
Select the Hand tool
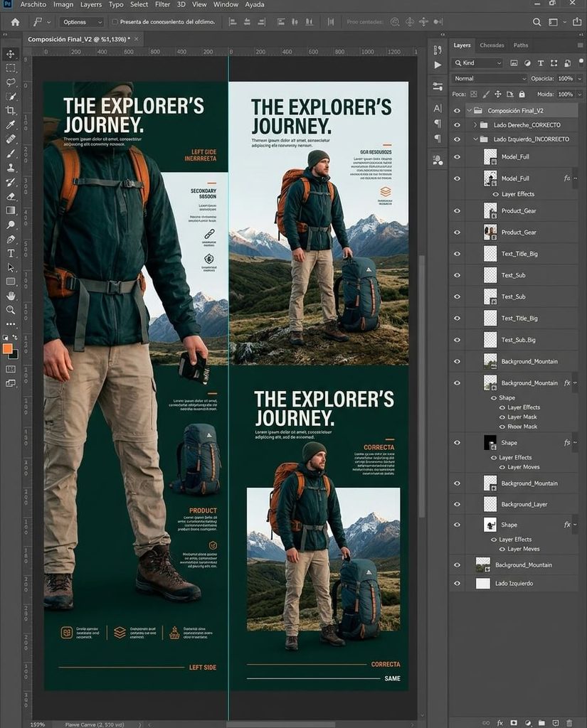[x=11, y=296]
